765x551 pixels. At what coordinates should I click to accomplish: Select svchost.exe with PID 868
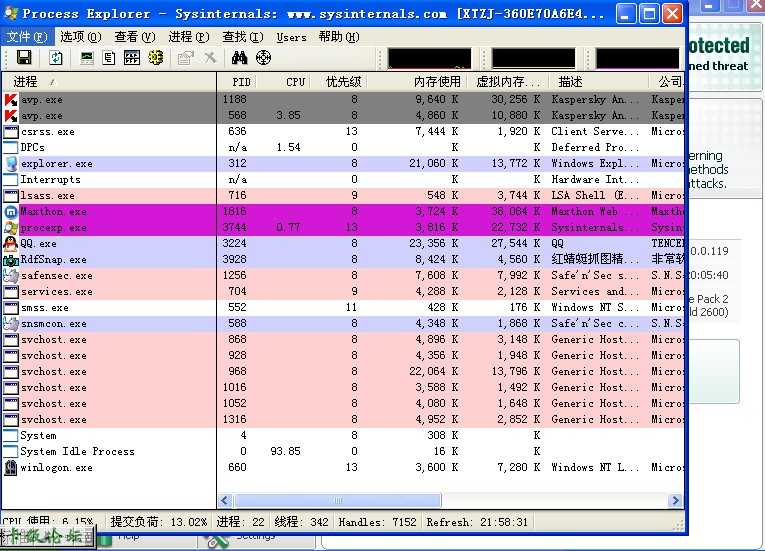(343, 340)
